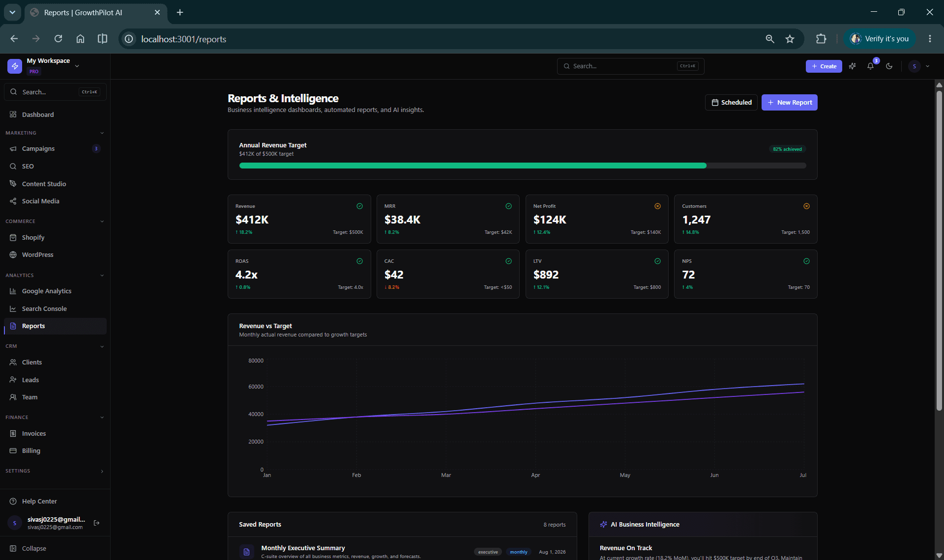Click the sidebar search field
The width and height of the screenshot is (944, 560).
[x=55, y=92]
